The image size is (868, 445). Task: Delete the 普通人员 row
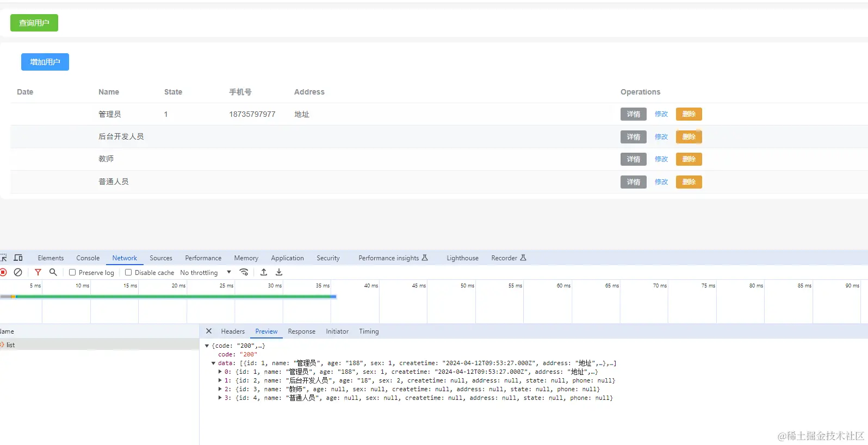[689, 182]
